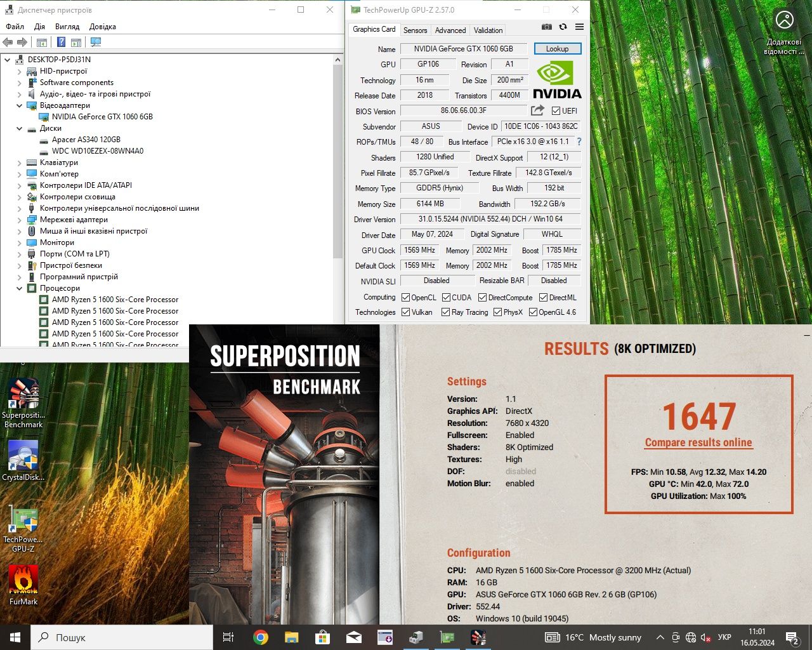Collapse the DESKTOP-P5DJ31N root node
812x650 pixels.
8,60
